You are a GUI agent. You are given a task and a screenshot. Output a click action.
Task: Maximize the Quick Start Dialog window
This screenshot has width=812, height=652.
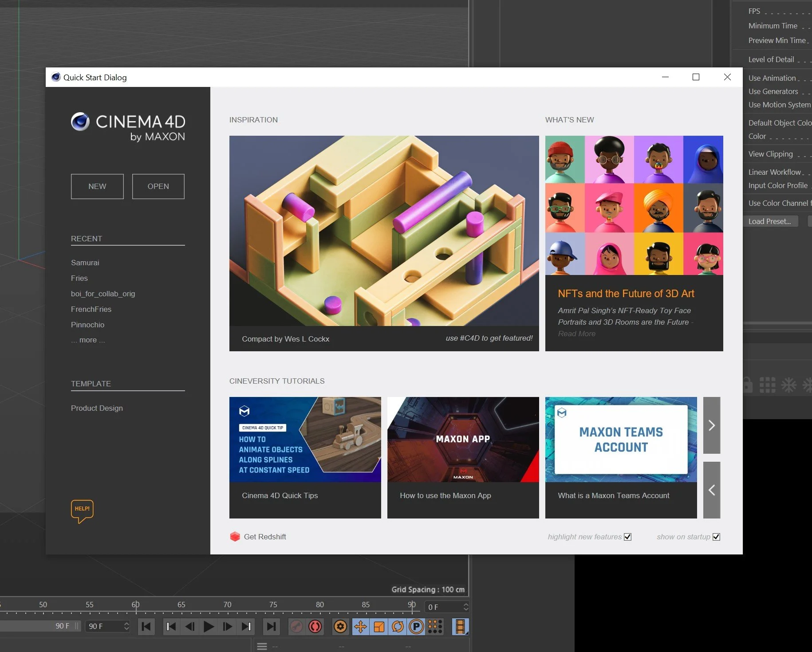coord(696,77)
